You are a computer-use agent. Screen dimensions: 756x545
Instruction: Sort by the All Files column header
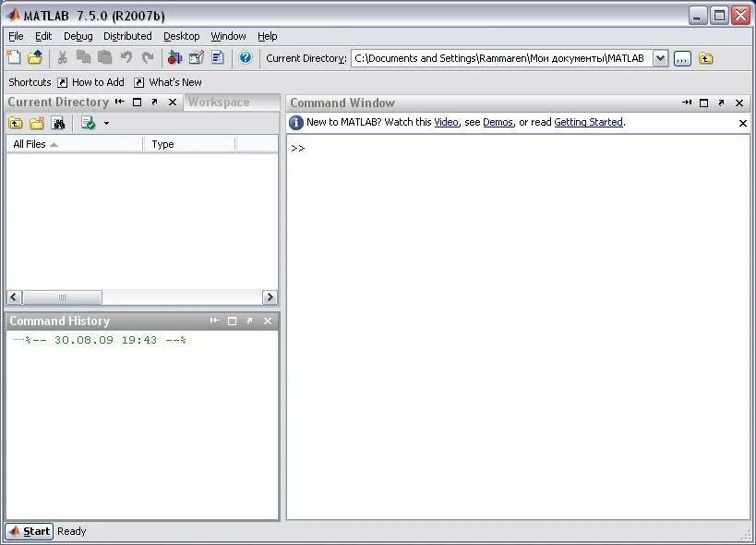(75, 144)
